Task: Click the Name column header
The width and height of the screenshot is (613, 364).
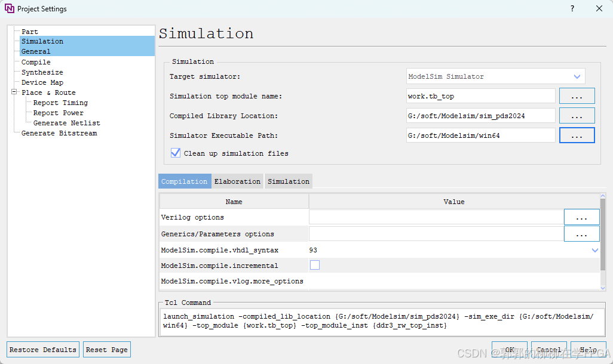Action: point(234,202)
